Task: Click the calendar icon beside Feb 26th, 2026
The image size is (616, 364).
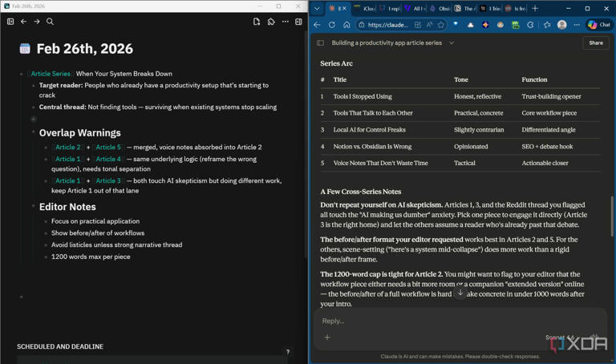Action: tap(25, 49)
